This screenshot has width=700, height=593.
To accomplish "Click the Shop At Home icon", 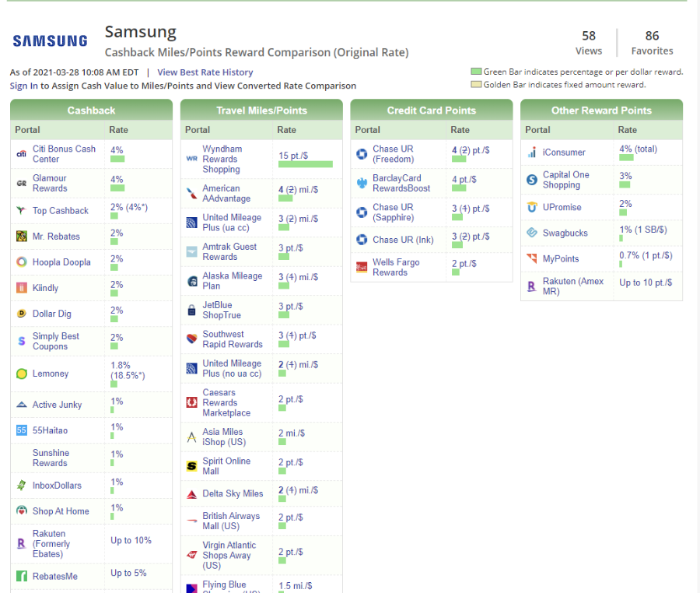I will pos(22,511).
